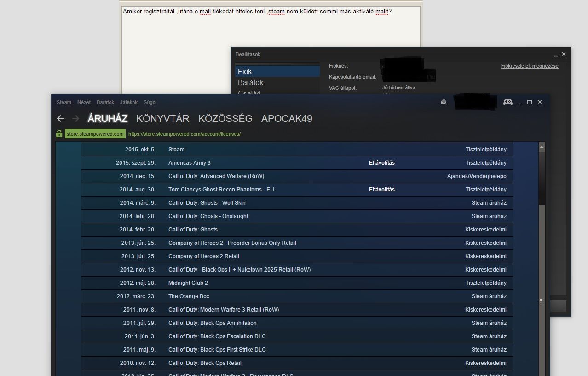Select Call of Duty: Black Ops Retail

(205, 363)
